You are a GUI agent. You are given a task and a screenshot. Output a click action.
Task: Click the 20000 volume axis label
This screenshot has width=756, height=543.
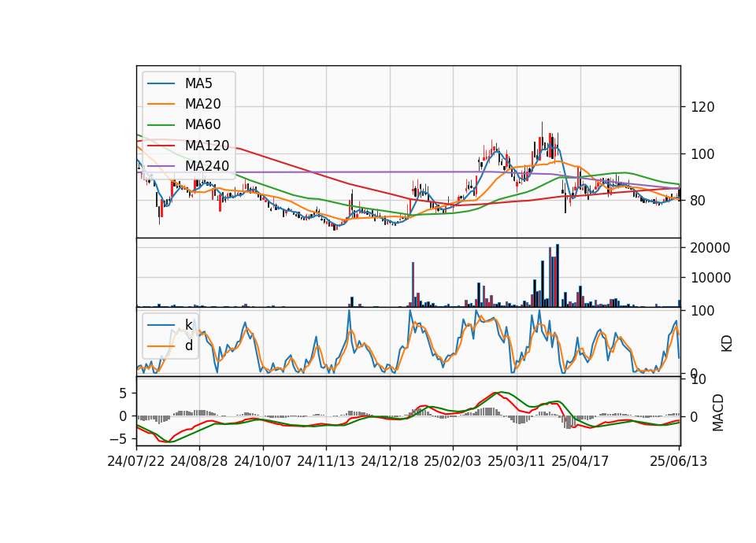coord(710,248)
